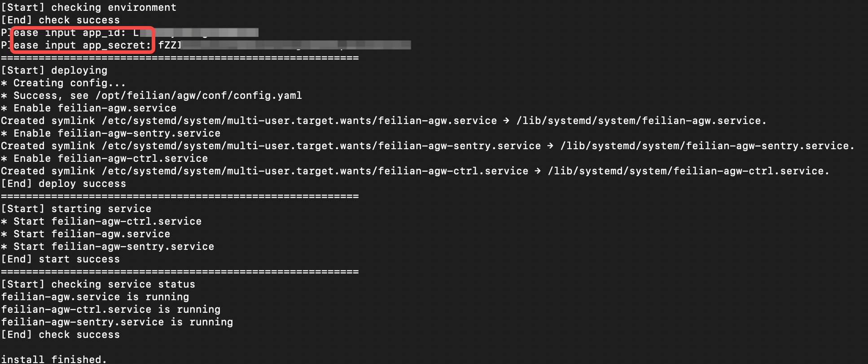Click 'install finished.' text

click(54, 359)
